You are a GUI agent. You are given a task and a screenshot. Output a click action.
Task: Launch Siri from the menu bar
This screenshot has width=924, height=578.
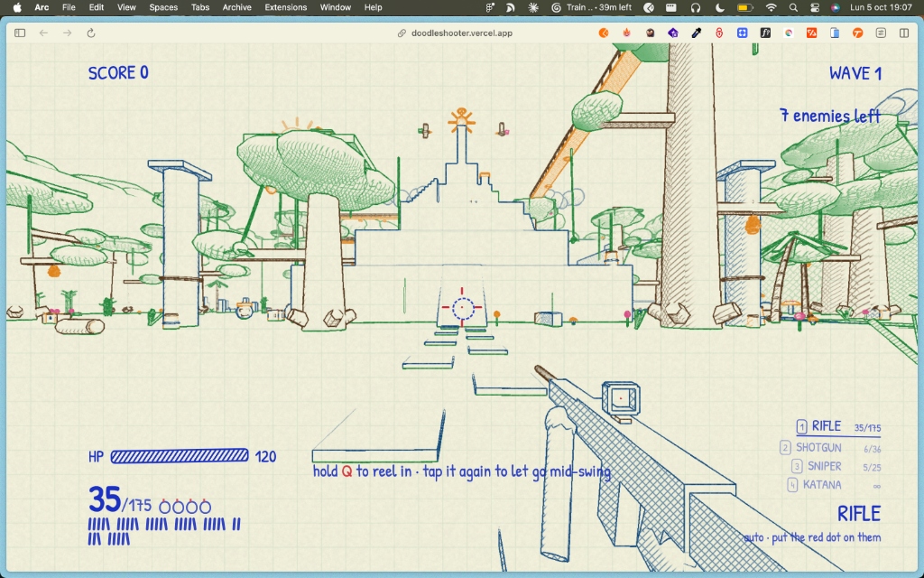coord(835,7)
